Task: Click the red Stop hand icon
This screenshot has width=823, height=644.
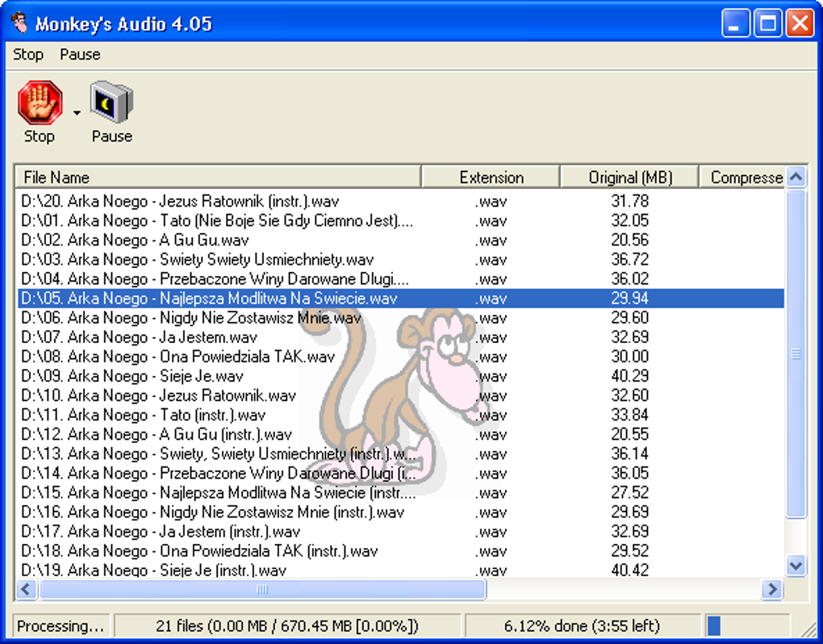Action: click(40, 102)
